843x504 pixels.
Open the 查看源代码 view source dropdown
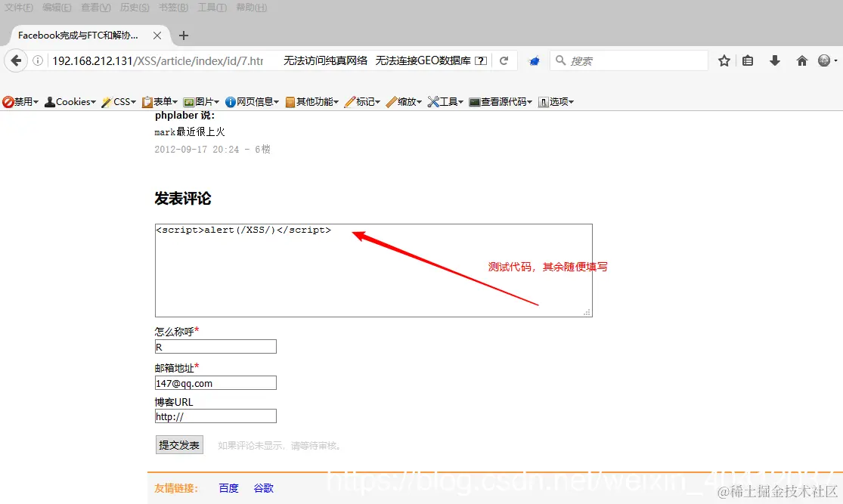[501, 101]
